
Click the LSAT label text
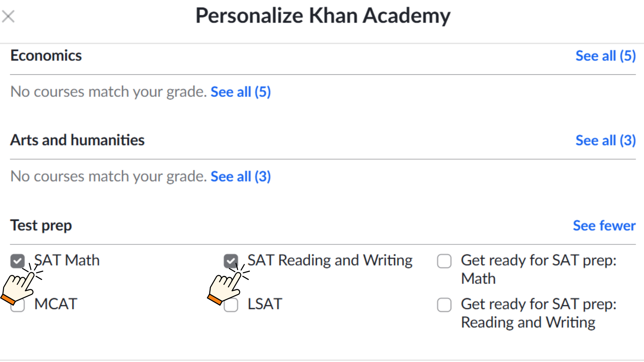265,304
